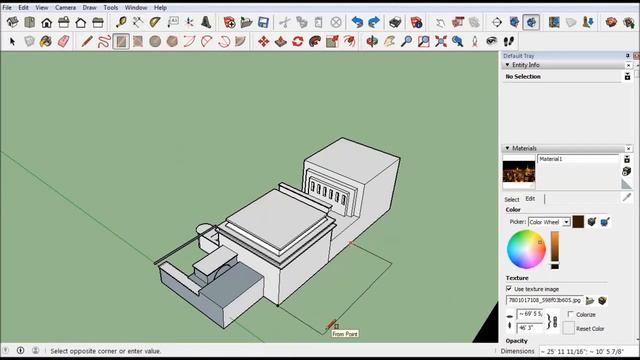Viewport: 640px width, 360px height.
Task: Select the Walk footprints tool
Action: [x=509, y=41]
